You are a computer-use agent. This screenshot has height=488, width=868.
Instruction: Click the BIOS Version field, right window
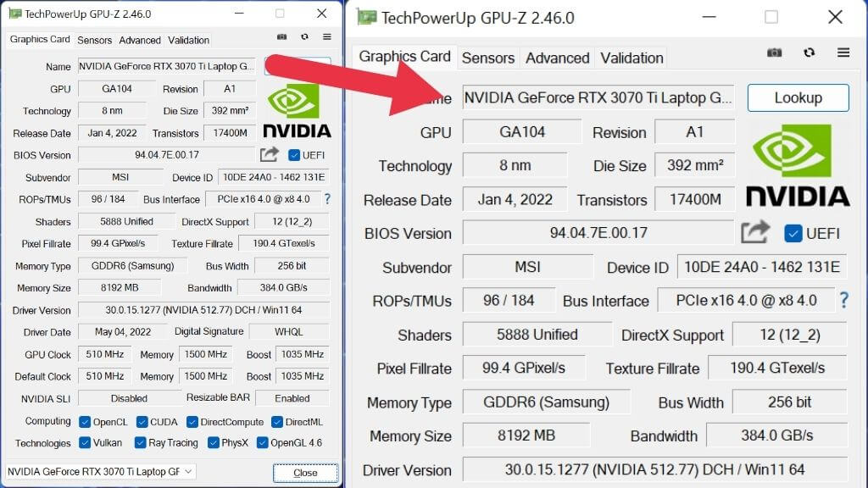pos(598,232)
